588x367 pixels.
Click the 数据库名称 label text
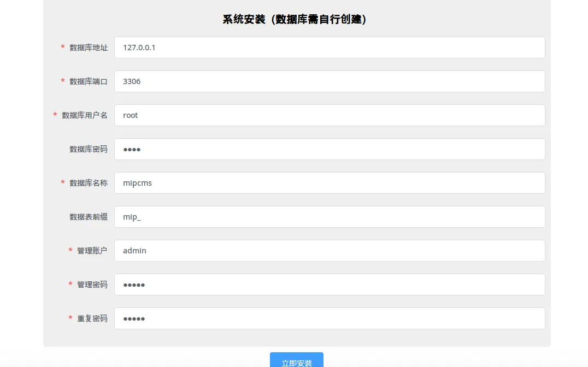pyautogui.click(x=89, y=183)
